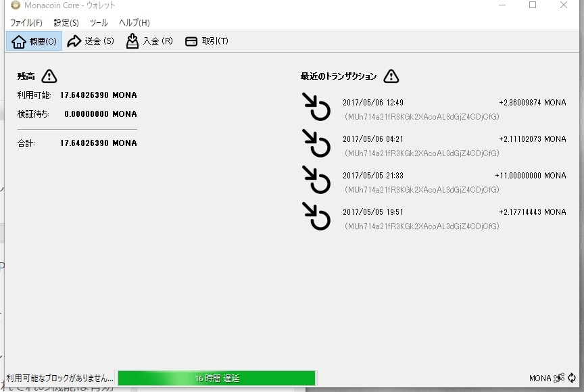Viewport: 584px width, 392px height.
Task: Open the ファイル(F) menu
Action: click(x=26, y=23)
